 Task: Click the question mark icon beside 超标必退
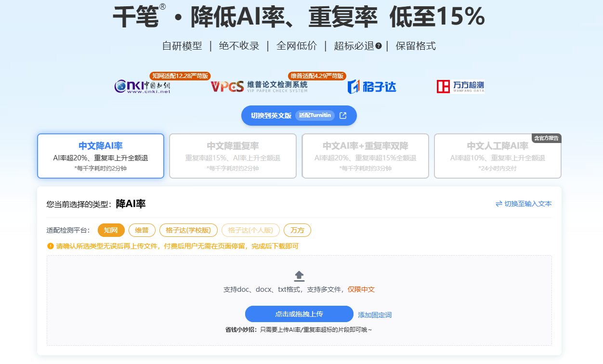379,46
